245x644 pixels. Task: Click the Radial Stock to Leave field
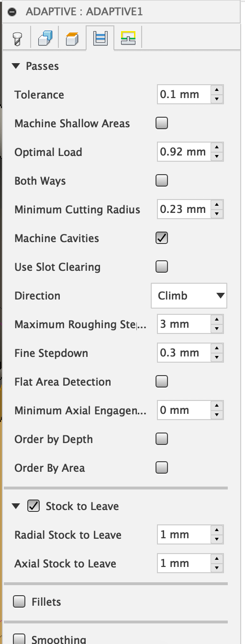[185, 535]
